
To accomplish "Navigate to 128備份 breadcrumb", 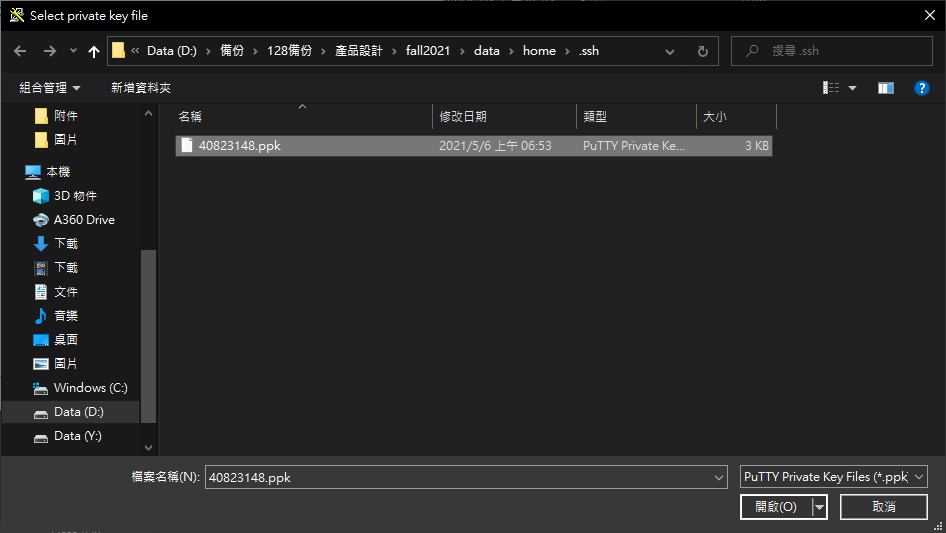I will (x=289, y=51).
